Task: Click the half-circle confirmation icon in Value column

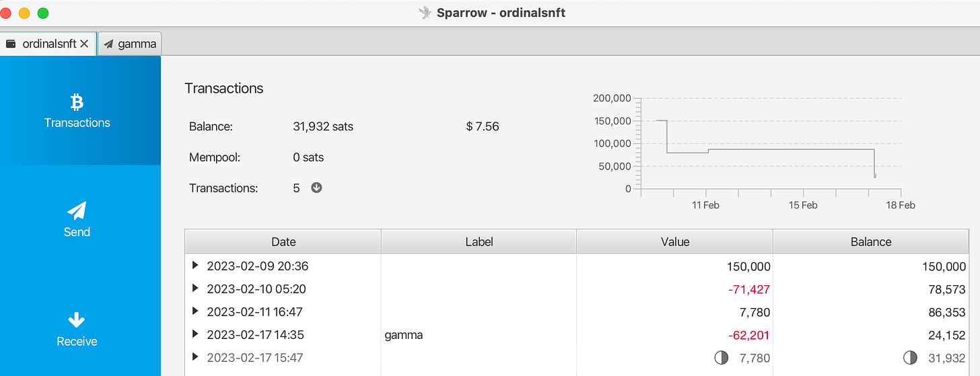Action: click(x=721, y=358)
